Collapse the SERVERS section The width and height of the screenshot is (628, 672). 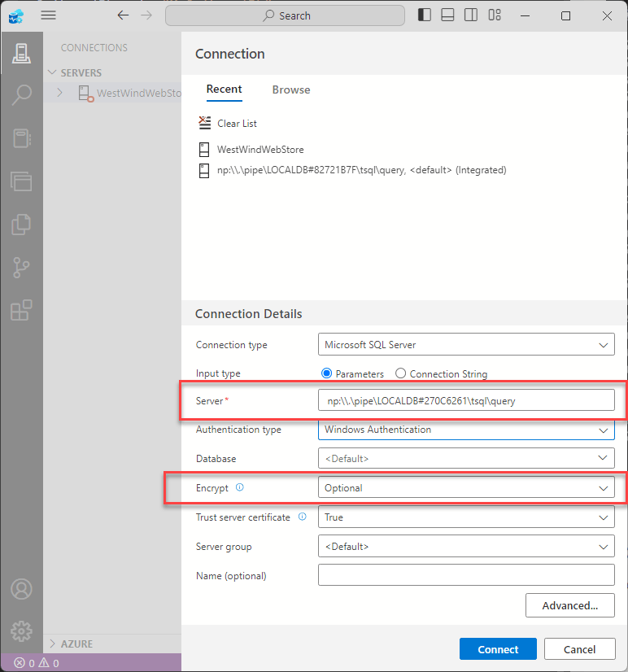click(52, 72)
